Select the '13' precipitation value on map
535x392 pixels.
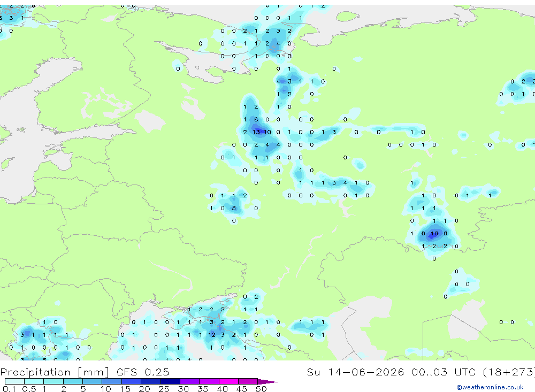pyautogui.click(x=256, y=132)
